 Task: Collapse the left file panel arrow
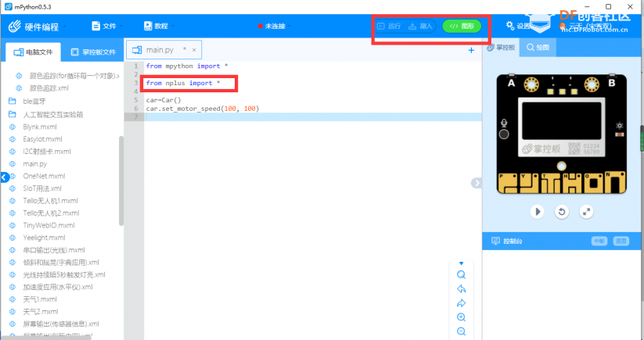[x=5, y=177]
